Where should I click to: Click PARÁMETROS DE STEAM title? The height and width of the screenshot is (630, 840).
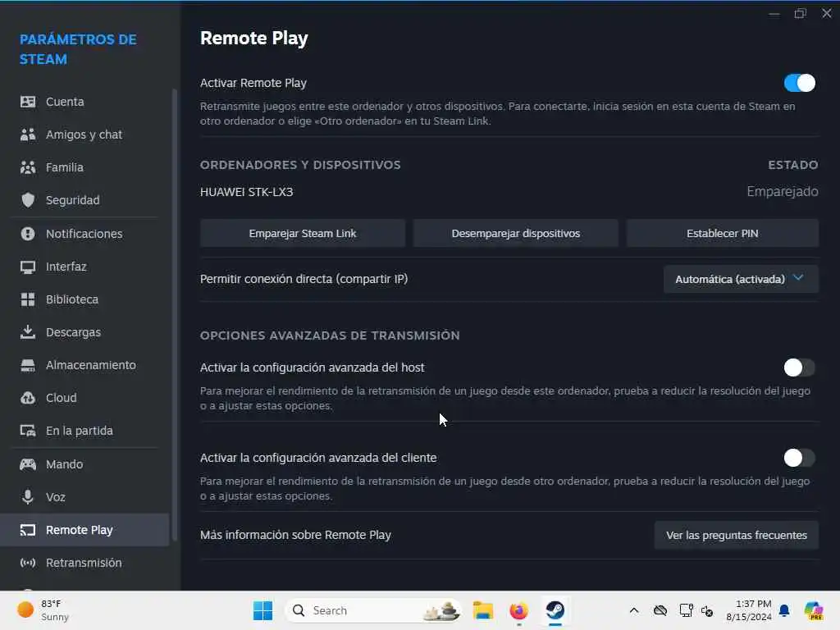pyautogui.click(x=78, y=49)
